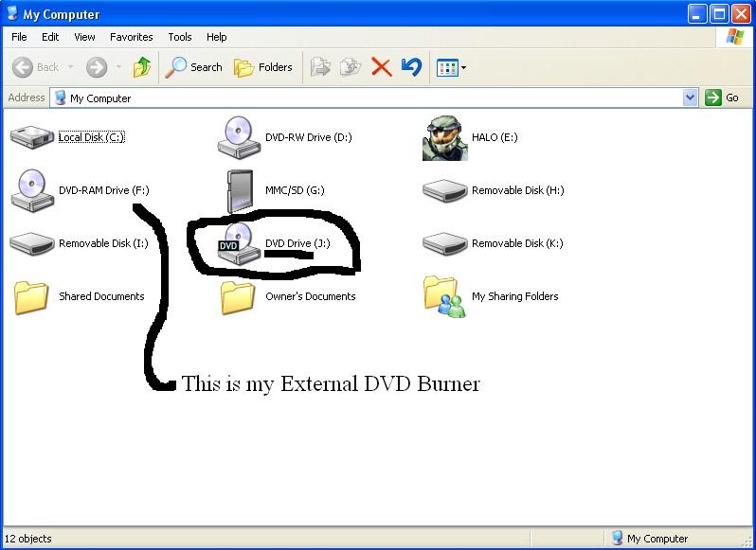This screenshot has width=756, height=550.
Task: Click the My Computer icon in the address bar
Action: 61,98
